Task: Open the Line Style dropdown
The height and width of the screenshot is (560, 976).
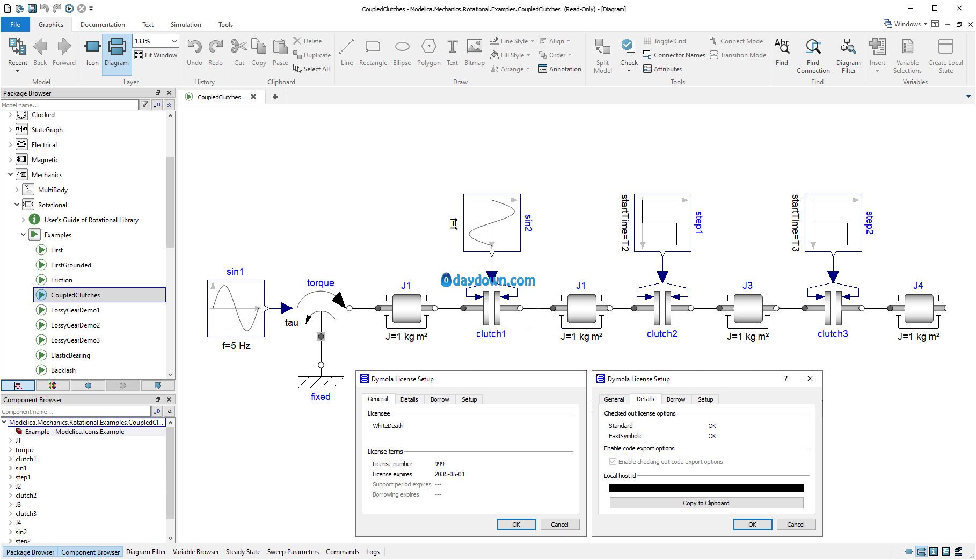Action: tap(512, 41)
